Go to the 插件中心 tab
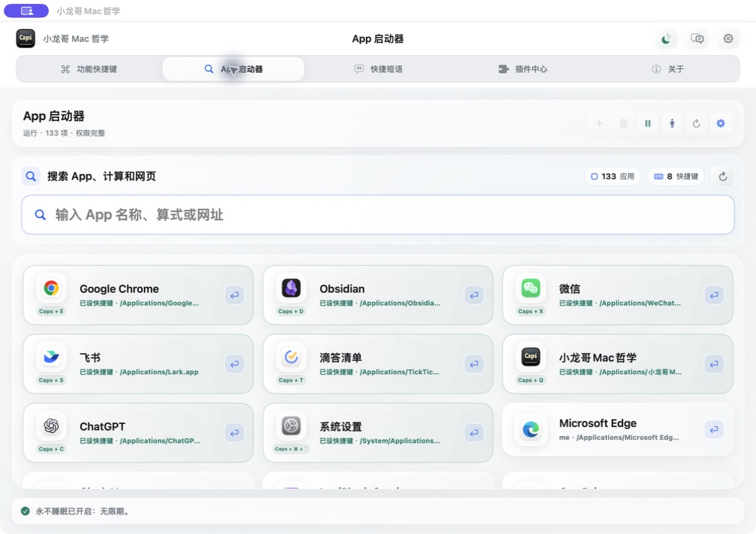Viewport: 756px width, 534px height. coord(523,69)
